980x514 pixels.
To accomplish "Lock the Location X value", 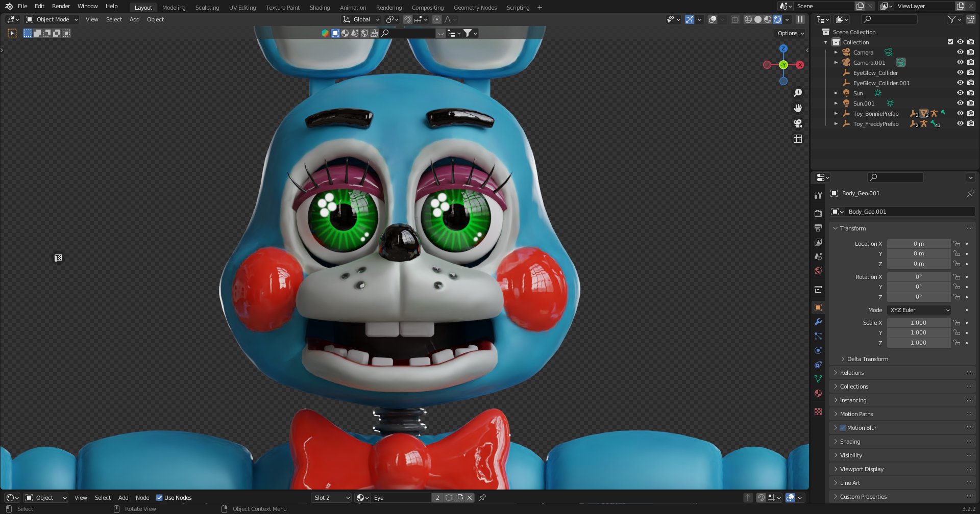I will (x=957, y=244).
